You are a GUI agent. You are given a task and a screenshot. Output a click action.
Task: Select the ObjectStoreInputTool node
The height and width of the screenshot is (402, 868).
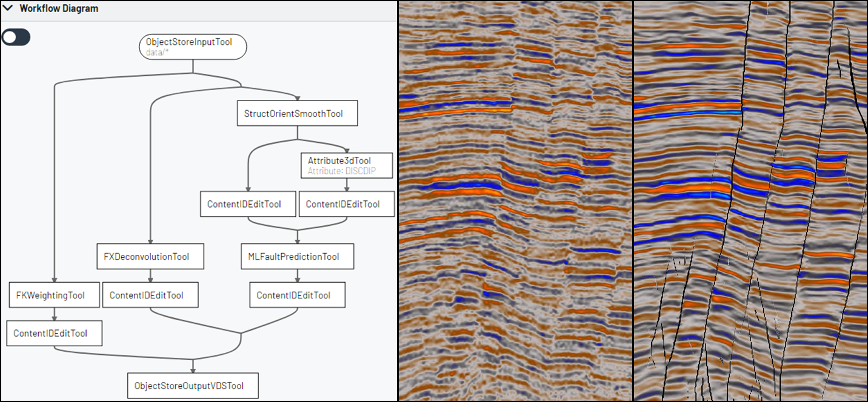[193, 47]
